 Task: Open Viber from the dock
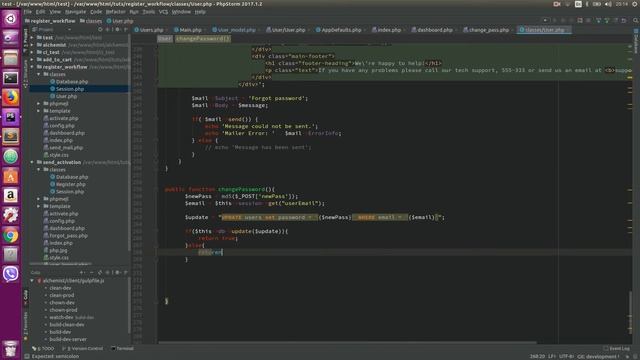click(11, 273)
